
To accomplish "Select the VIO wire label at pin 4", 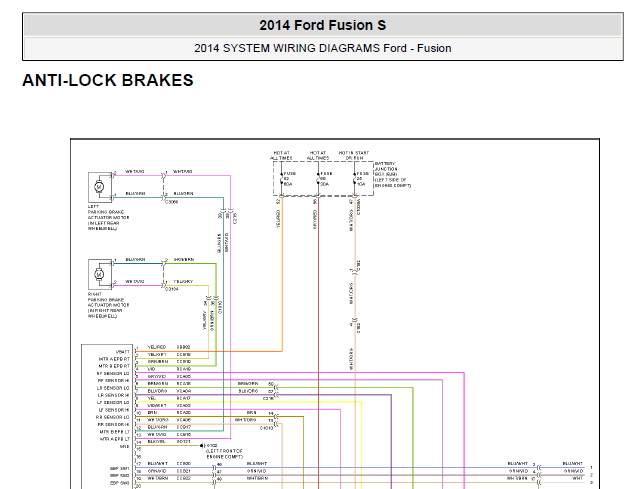I will click(151, 369).
